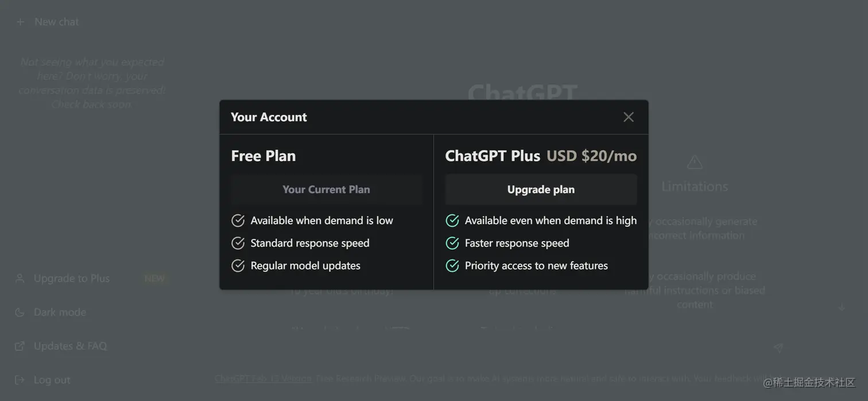Click the plus icon beside New chat
Screen dimensions: 868x401
[x=21, y=22]
